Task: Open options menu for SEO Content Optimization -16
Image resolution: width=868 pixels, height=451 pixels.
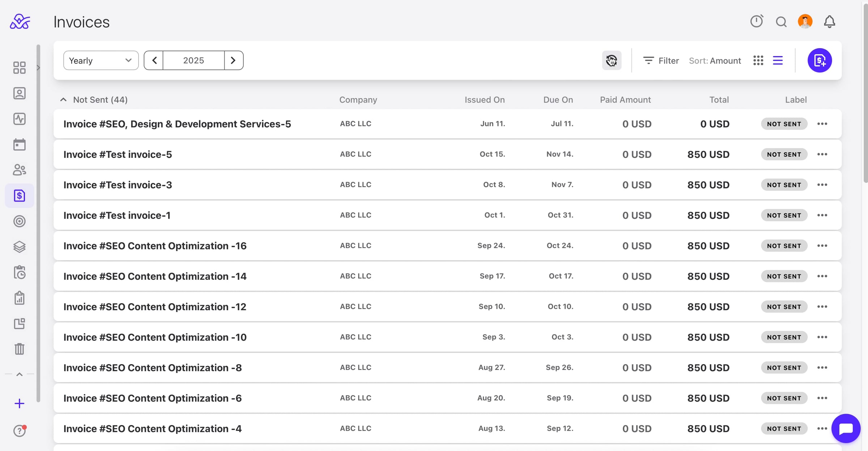Action: (822, 245)
